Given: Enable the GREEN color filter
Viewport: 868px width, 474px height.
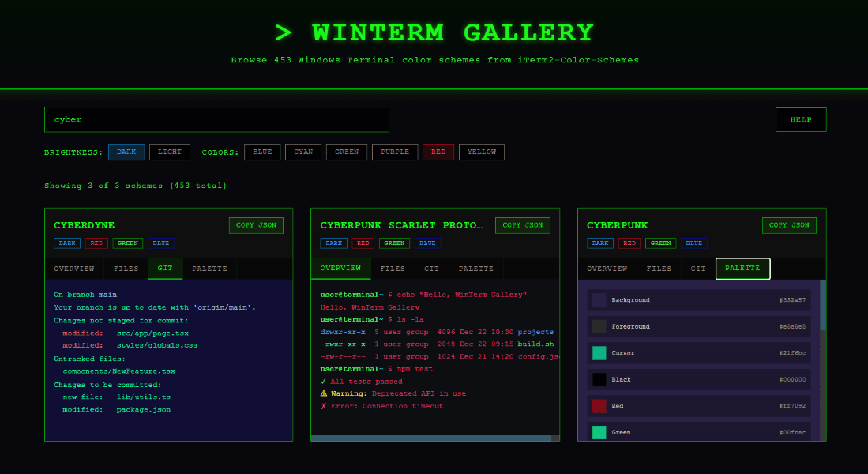Looking at the screenshot, I should (x=346, y=152).
